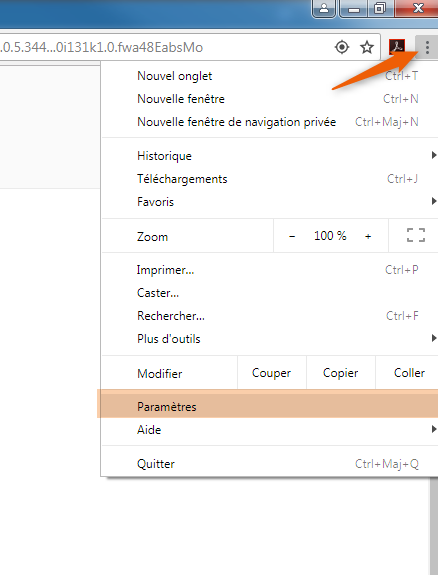Expand the Favoris submenu
The image size is (438, 575).
coord(270,202)
